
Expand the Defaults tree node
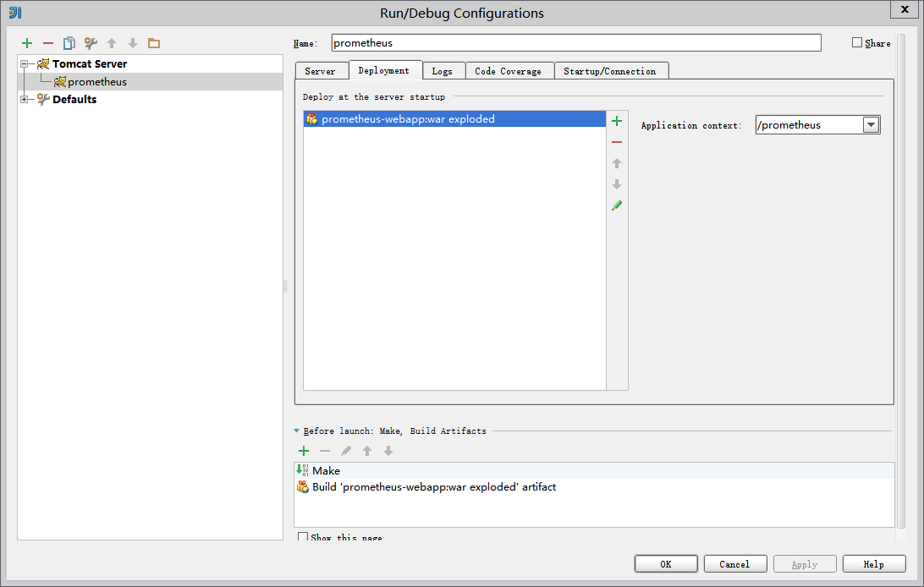25,99
